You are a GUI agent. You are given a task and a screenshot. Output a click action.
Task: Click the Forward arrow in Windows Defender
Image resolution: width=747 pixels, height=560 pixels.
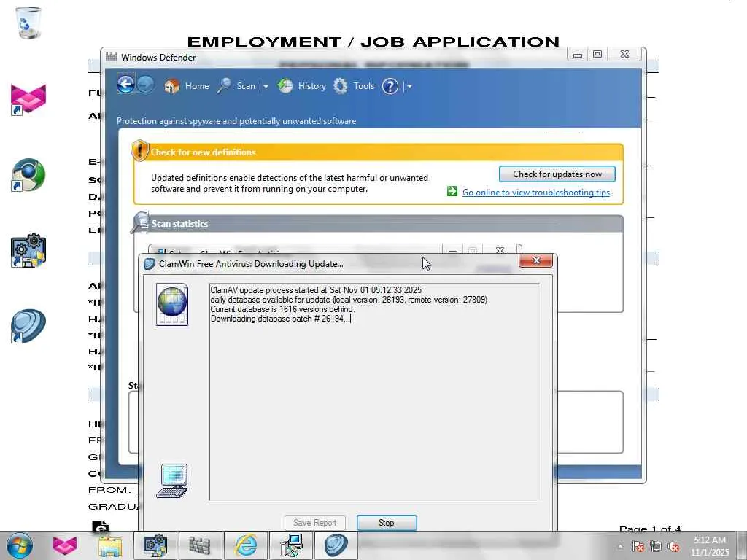[x=146, y=85]
